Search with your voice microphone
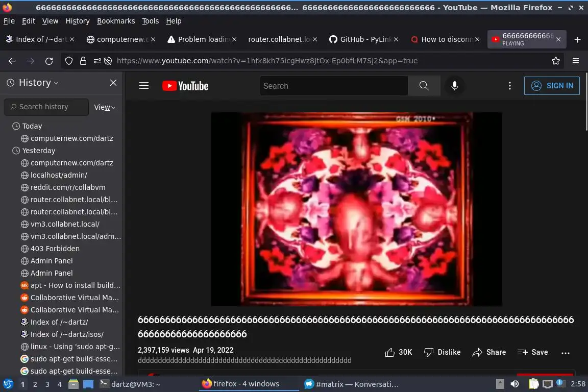The width and height of the screenshot is (588, 392). (454, 86)
